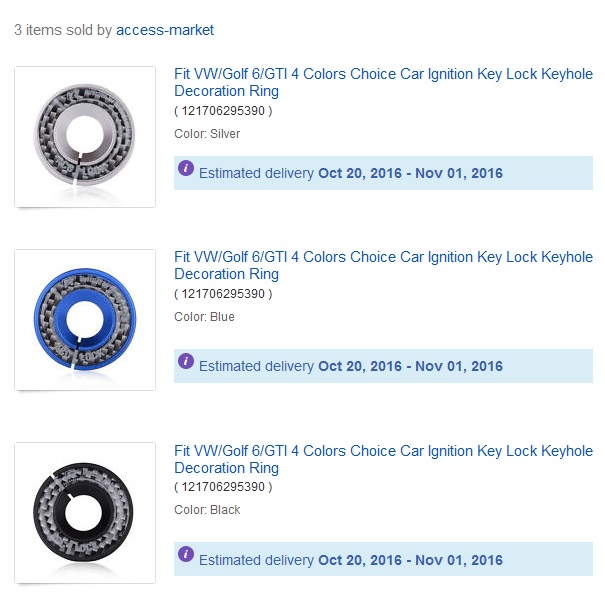The image size is (605, 615).
Task: Click info icon for Silver ring delivery
Action: (x=186, y=168)
